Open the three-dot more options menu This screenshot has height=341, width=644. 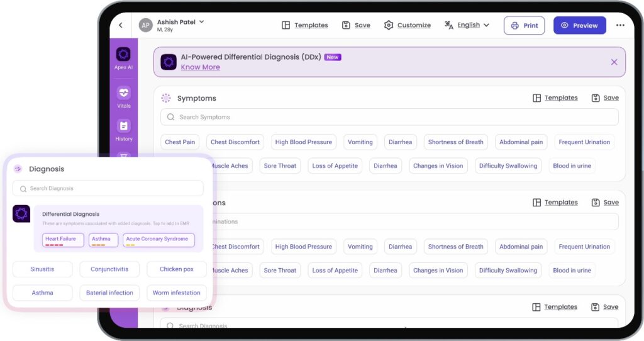click(620, 25)
